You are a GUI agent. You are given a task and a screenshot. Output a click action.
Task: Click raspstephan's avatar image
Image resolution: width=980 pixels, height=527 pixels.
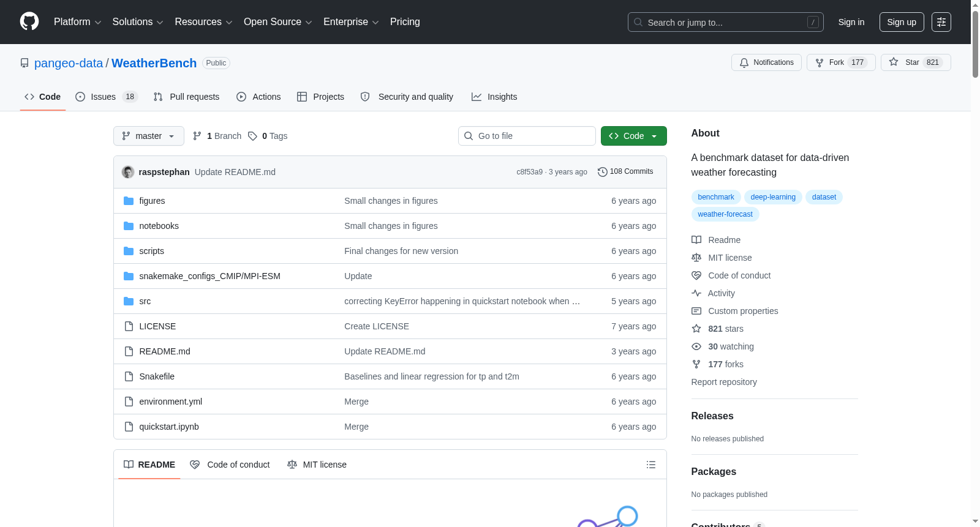(x=128, y=172)
